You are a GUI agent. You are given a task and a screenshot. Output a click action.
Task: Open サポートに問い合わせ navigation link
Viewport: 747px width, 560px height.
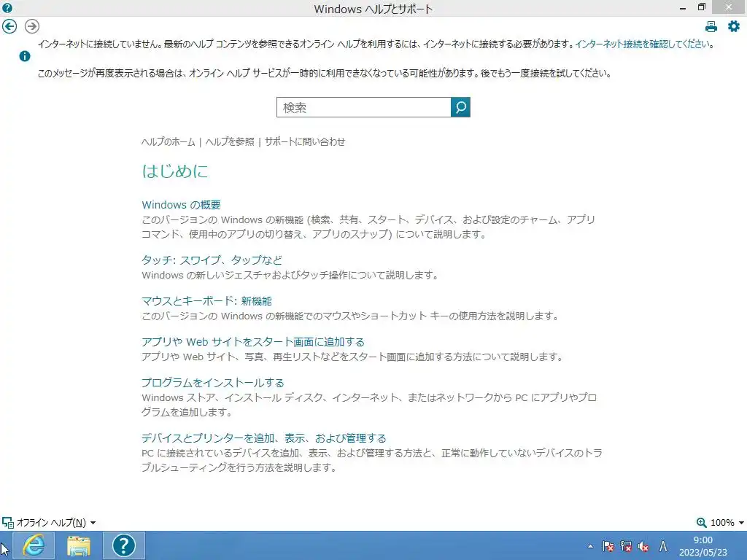point(305,141)
